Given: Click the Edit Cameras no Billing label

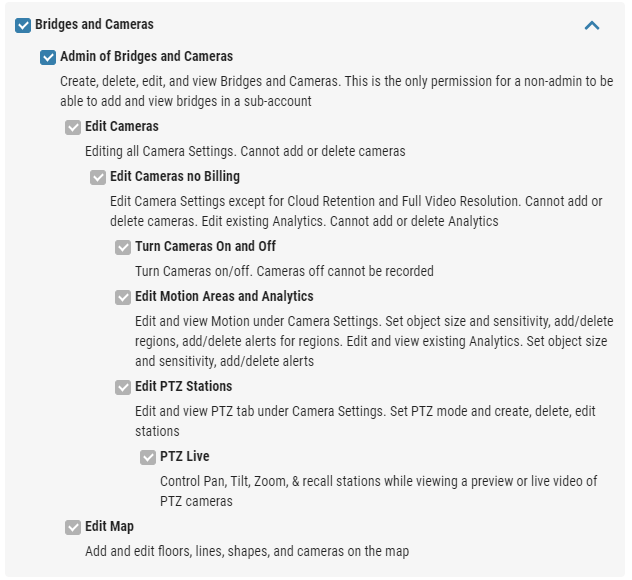Looking at the screenshot, I should [175, 177].
